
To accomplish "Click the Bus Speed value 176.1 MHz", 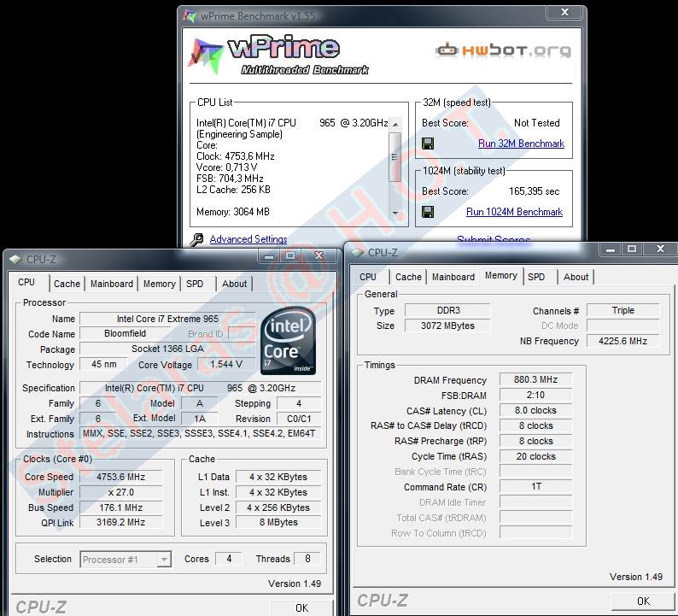I will [120, 507].
